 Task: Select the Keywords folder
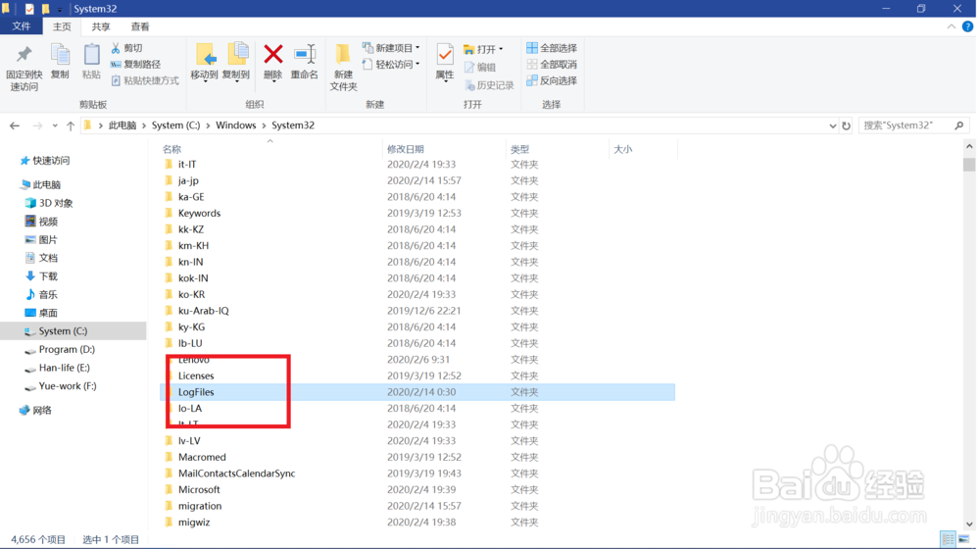[x=199, y=213]
